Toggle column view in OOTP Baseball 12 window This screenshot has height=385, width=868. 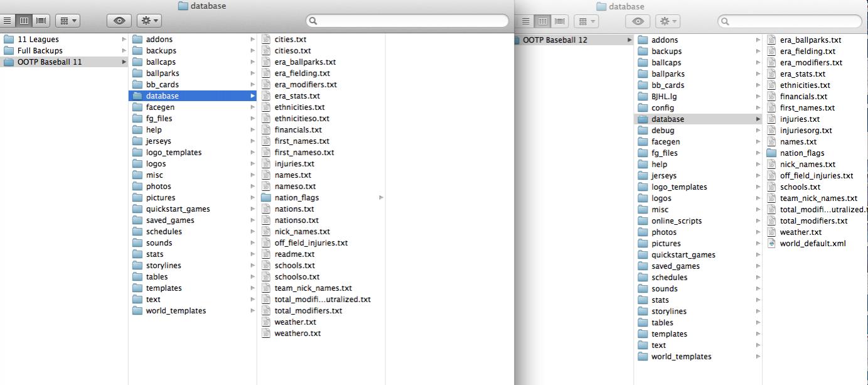tap(542, 21)
